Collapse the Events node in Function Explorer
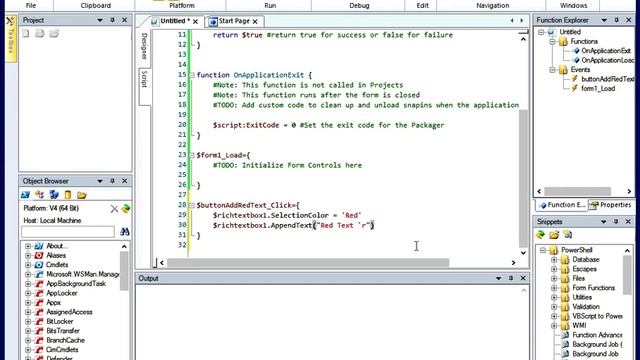Viewport: 640px width, 360px height. (x=552, y=70)
